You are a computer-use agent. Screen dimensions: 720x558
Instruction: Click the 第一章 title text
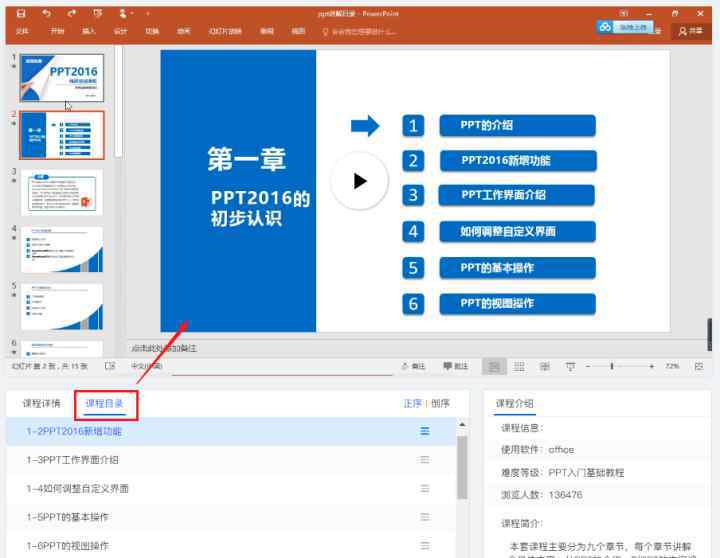click(247, 159)
